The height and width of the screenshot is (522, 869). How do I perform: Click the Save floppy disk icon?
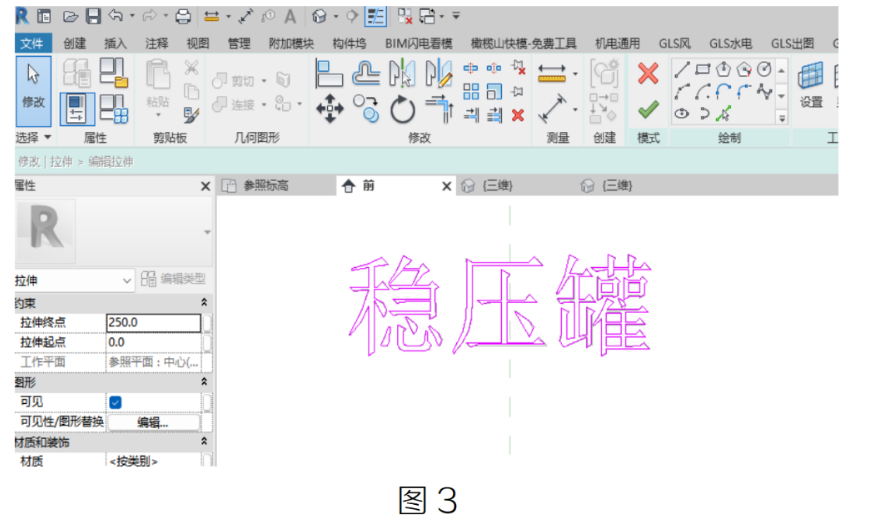click(93, 16)
